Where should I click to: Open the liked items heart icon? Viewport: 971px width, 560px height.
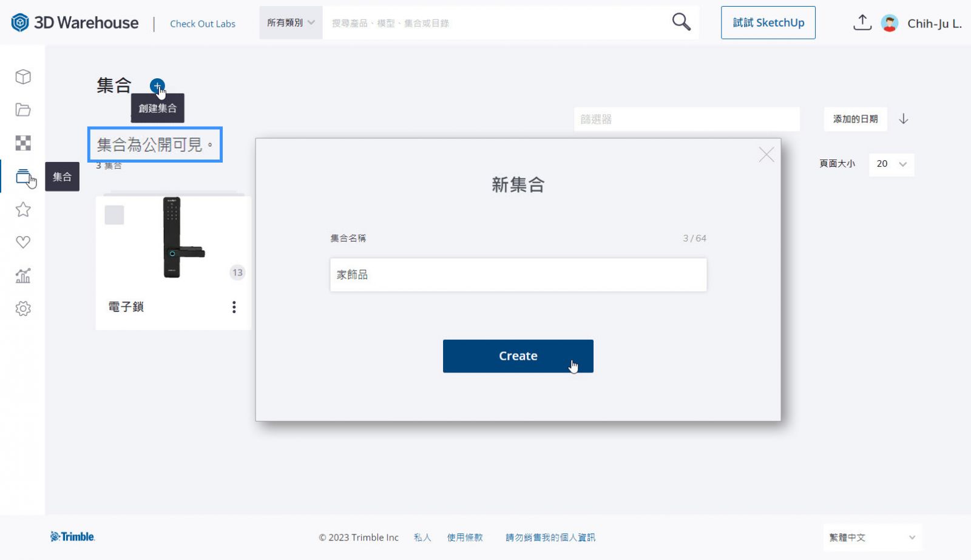[x=23, y=243]
